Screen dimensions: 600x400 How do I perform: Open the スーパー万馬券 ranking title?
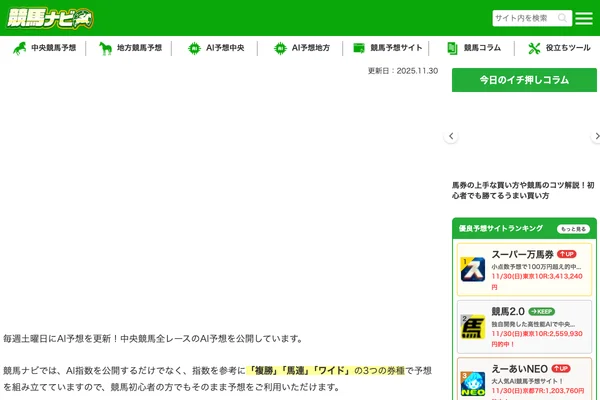point(522,255)
